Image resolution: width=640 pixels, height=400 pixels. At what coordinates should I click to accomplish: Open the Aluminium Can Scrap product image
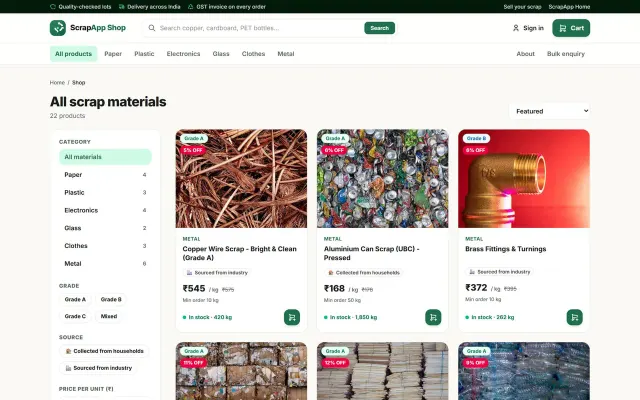(382, 179)
